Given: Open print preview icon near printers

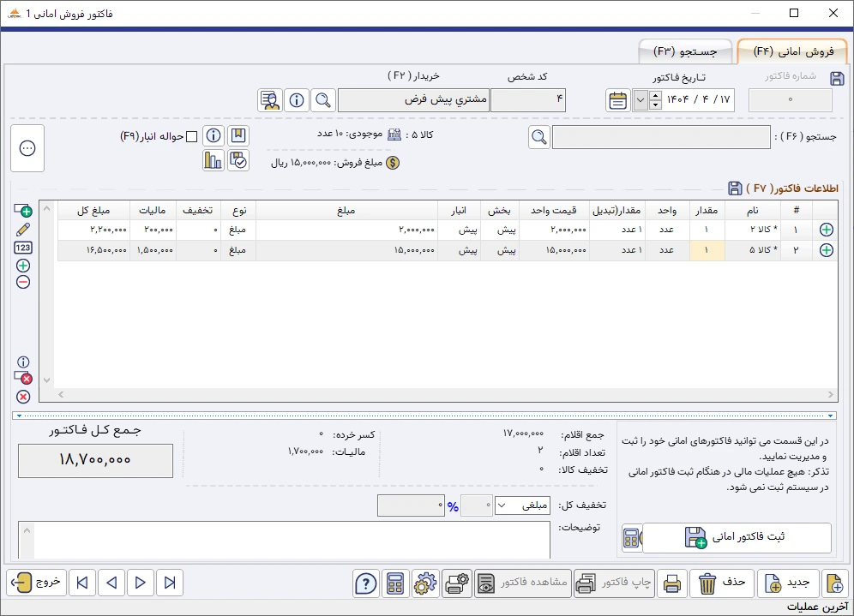Looking at the screenshot, I should pos(457,583).
